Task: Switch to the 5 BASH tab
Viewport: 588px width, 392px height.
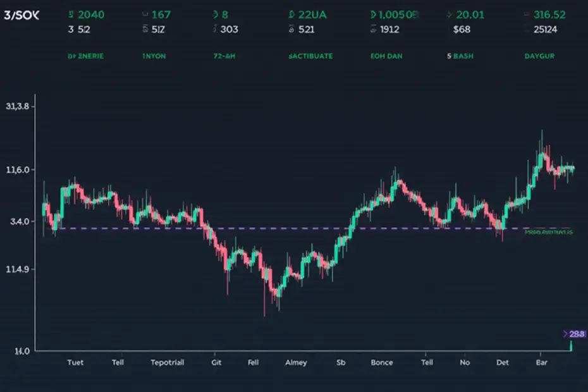Action: click(x=460, y=56)
